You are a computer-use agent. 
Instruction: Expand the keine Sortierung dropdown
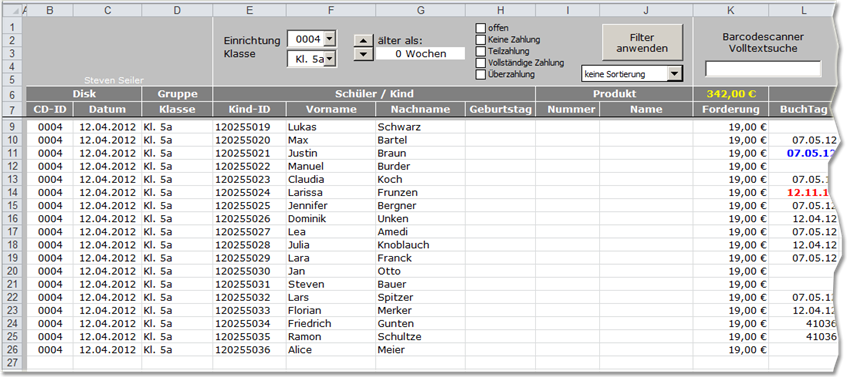(674, 74)
